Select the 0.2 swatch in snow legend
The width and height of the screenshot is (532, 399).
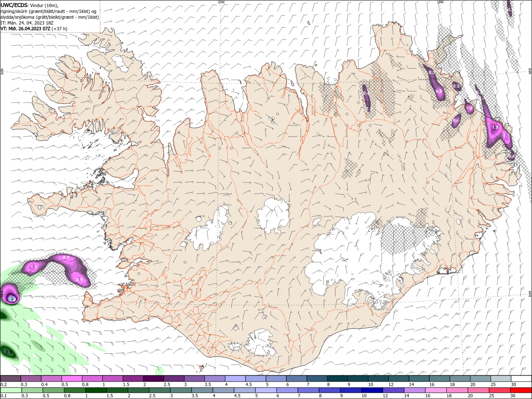tap(10, 379)
